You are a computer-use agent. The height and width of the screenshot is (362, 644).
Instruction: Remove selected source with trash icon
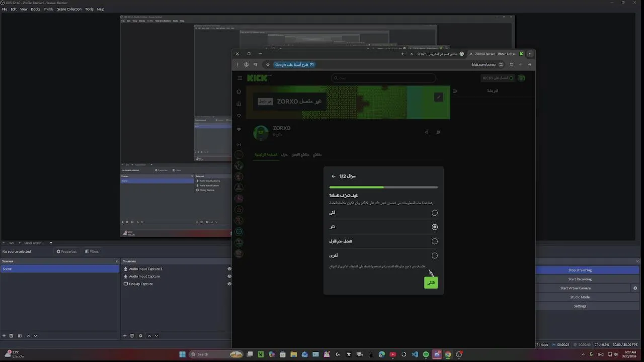click(132, 336)
